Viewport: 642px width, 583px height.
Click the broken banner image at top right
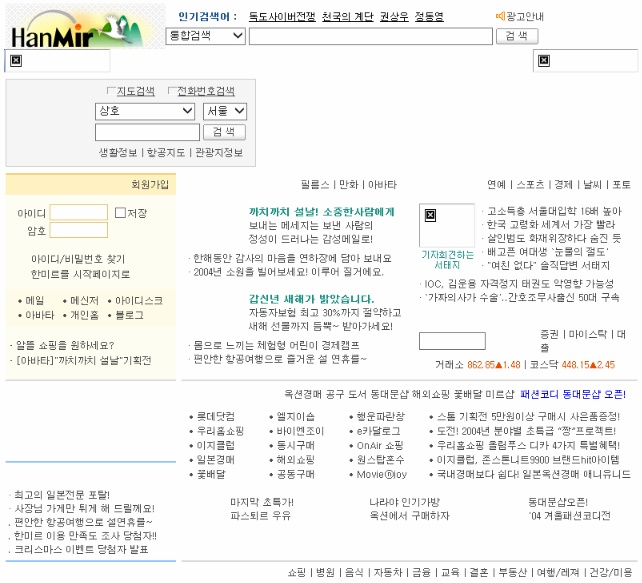(x=544, y=61)
